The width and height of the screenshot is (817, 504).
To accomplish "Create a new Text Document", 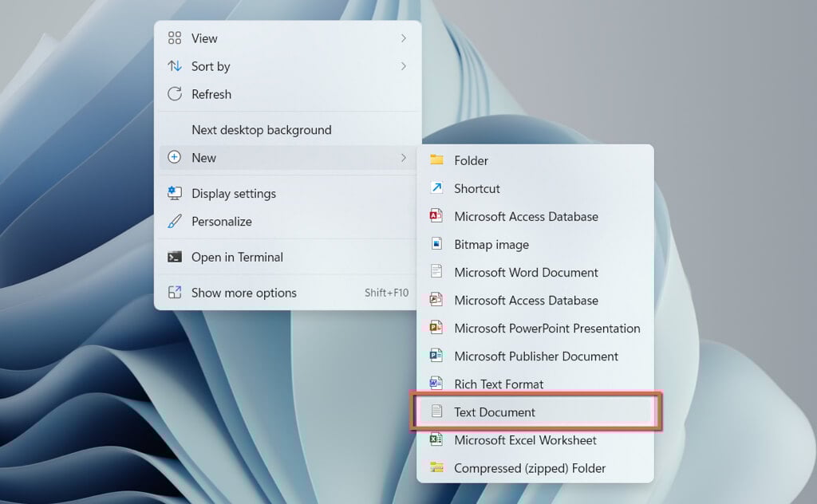I will click(535, 411).
